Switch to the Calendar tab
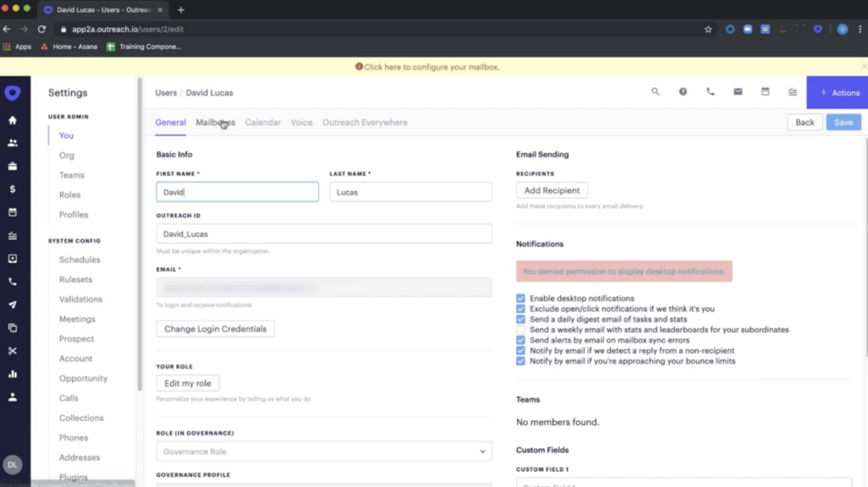868x487 pixels. [x=263, y=122]
